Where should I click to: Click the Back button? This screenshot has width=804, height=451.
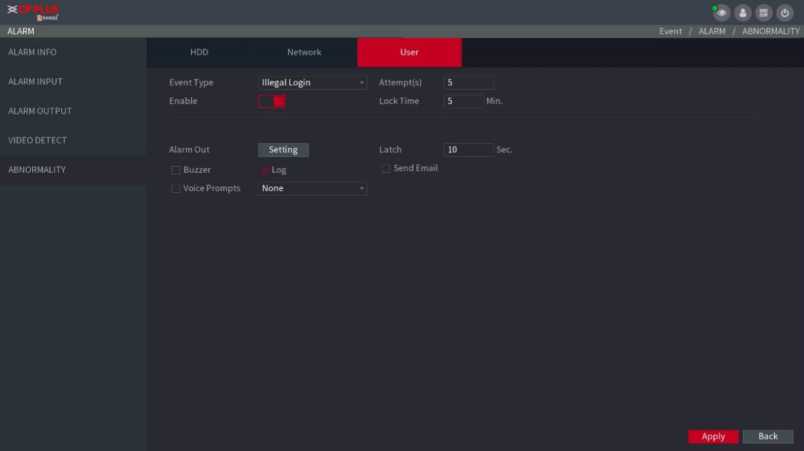click(x=767, y=436)
